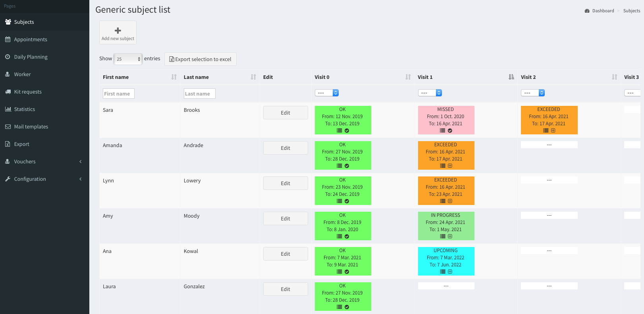Toggle sort on Last name column
Image resolution: width=644 pixels, height=314 pixels.
point(253,77)
